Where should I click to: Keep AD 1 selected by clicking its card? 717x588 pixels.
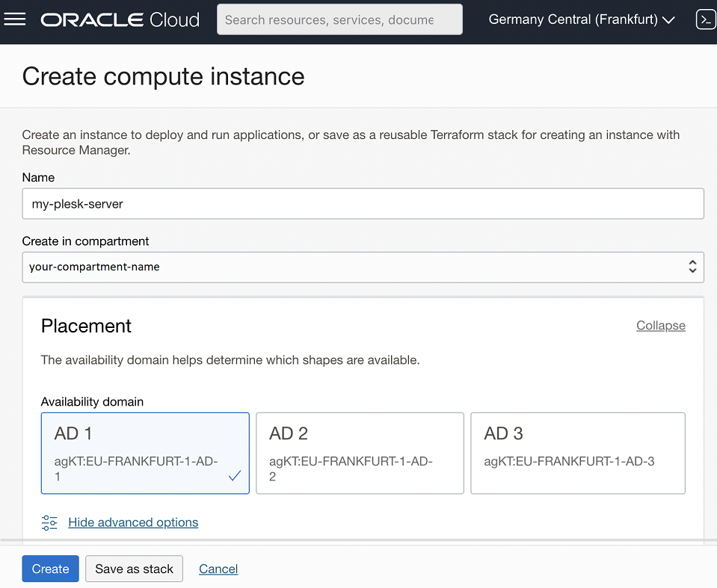[x=145, y=452]
